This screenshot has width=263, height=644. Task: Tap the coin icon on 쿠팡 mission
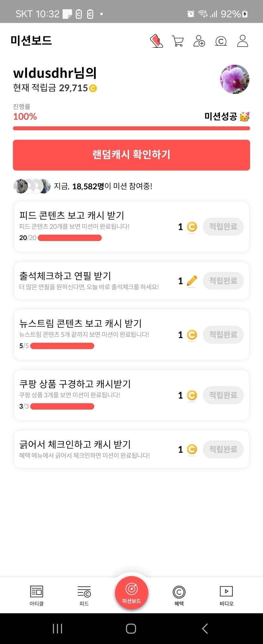pos(192,395)
